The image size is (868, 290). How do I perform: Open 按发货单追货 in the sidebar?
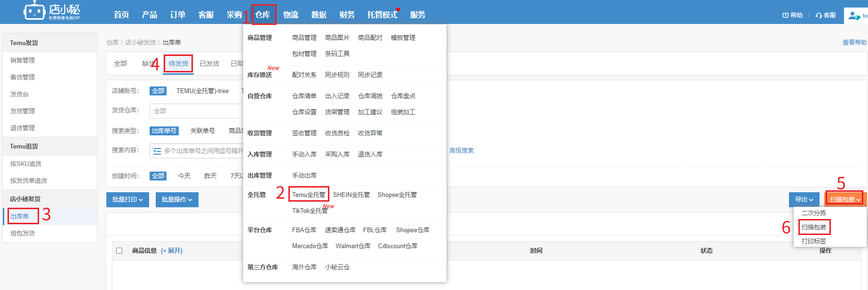29,180
